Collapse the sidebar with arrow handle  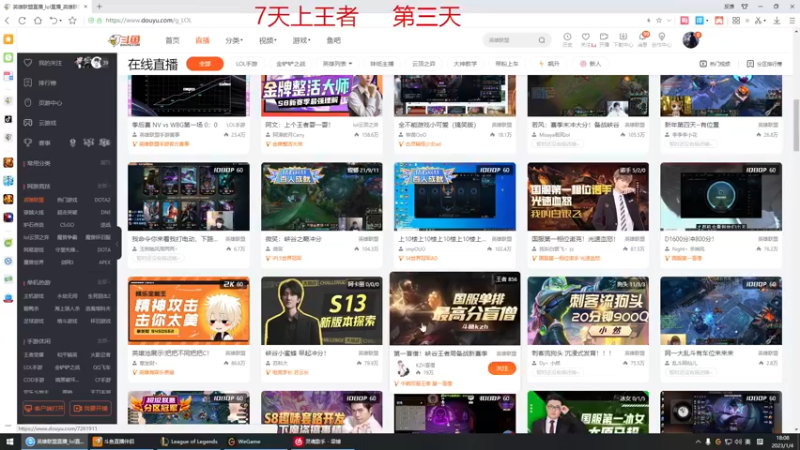[118, 243]
